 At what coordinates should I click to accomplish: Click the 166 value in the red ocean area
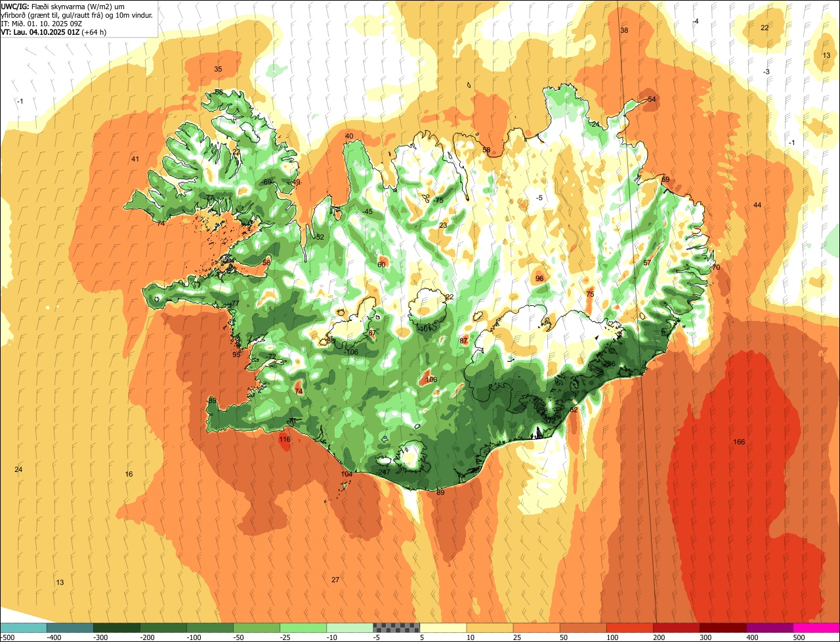[739, 442]
